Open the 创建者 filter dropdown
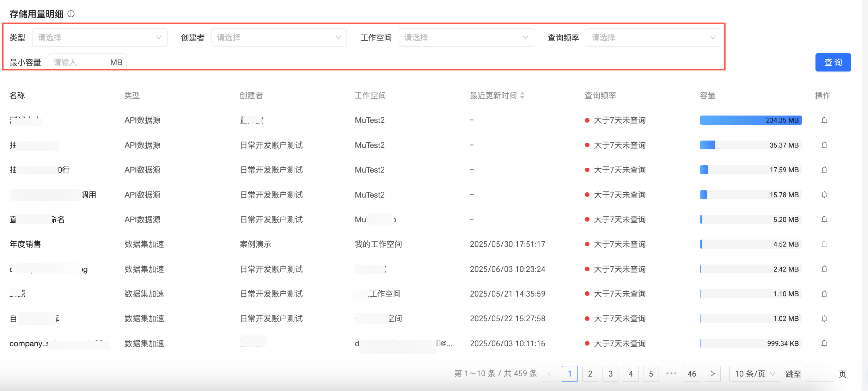Viewport: 868px width, 391px height. (x=279, y=38)
